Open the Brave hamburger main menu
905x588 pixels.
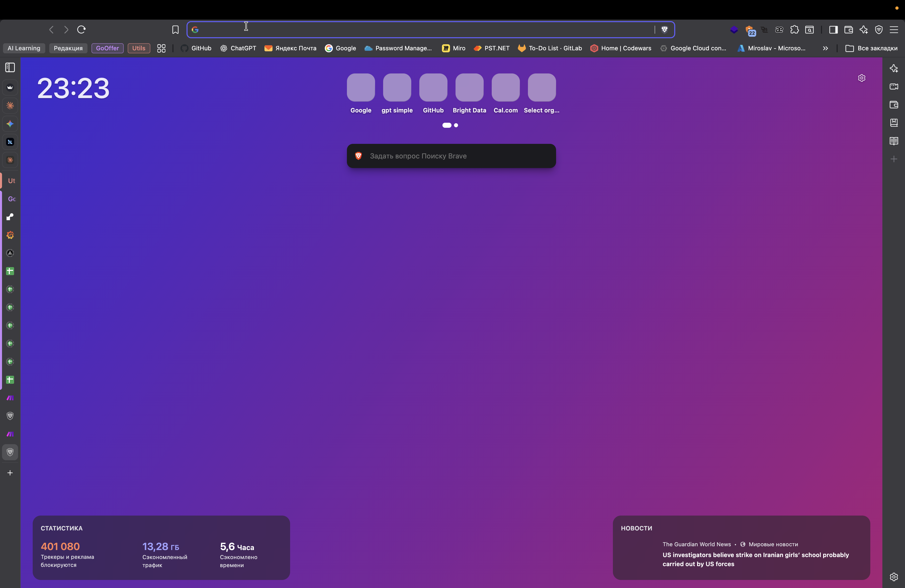[894, 30]
